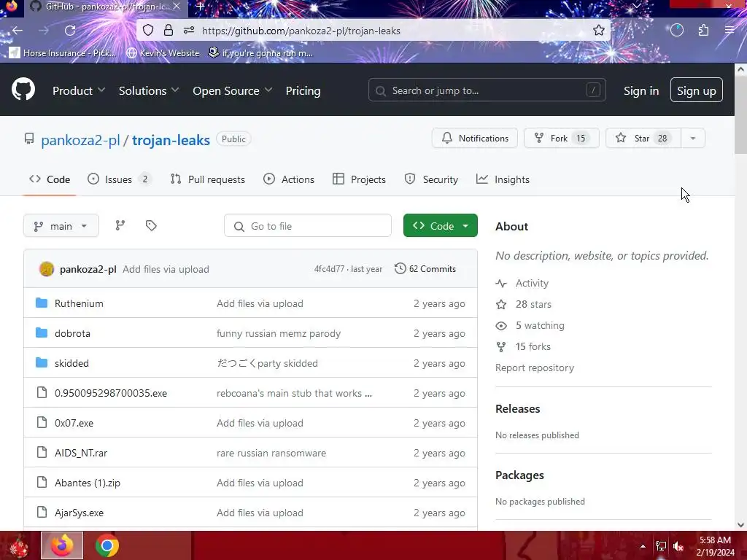
Task: Reload the page with refresh icon
Action: coord(70,31)
